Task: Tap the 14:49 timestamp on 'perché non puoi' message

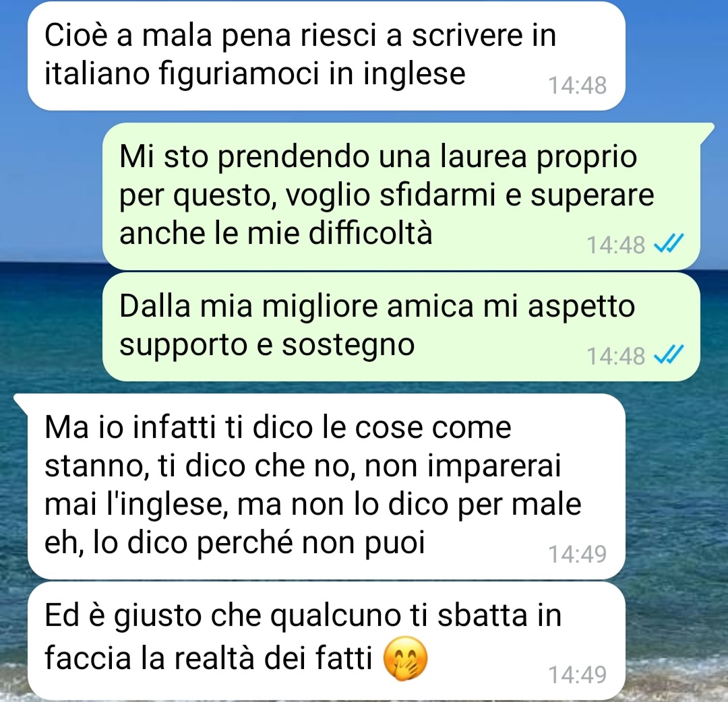Action: tap(578, 554)
